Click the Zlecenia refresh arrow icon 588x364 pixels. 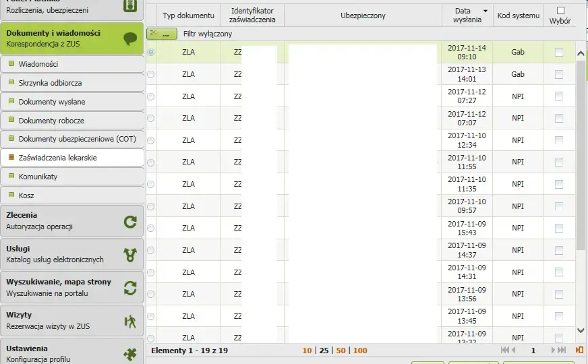[130, 222]
